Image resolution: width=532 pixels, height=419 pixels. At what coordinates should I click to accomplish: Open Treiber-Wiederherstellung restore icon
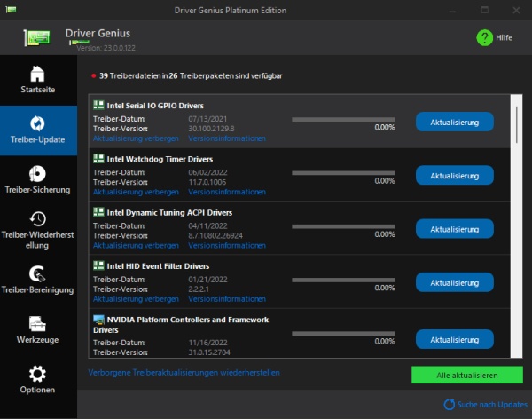click(37, 219)
